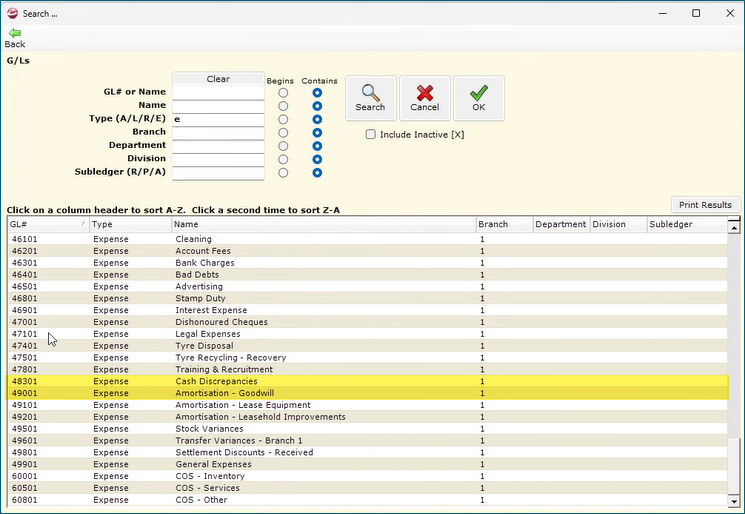Image resolution: width=745 pixels, height=514 pixels.
Task: Click the Subledger (R/P/A) input field
Action: [x=218, y=172]
